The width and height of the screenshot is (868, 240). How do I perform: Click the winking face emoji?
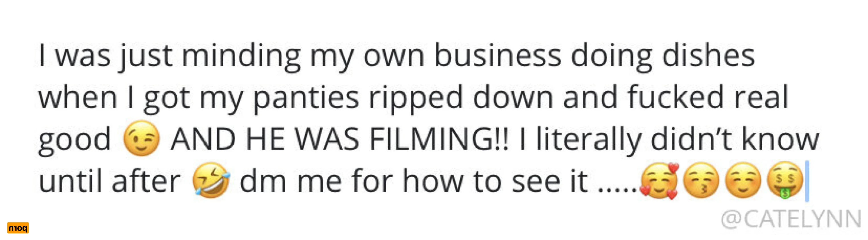pos(141,138)
